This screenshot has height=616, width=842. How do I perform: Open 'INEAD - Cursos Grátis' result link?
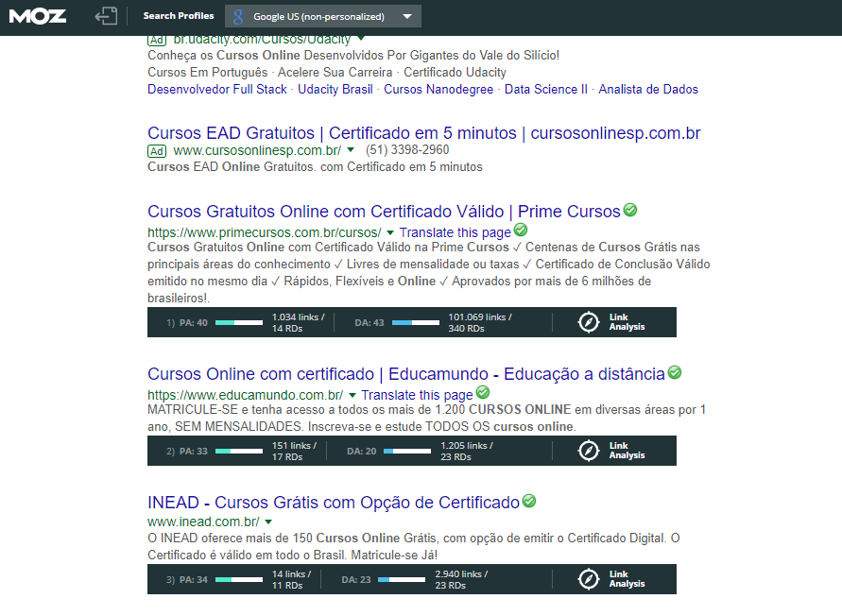(334, 502)
